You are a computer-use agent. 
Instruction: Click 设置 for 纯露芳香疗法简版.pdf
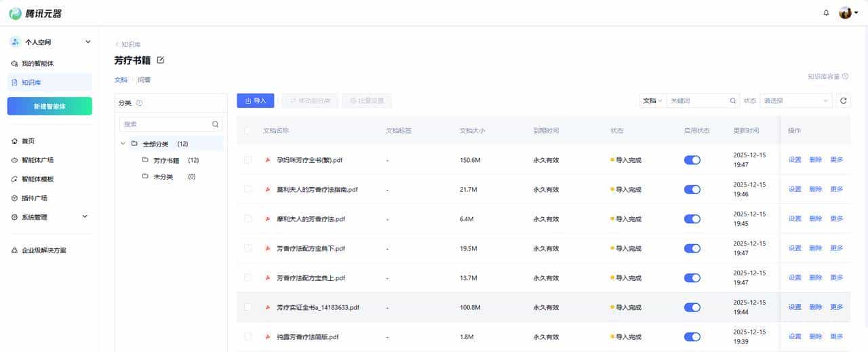coord(795,336)
